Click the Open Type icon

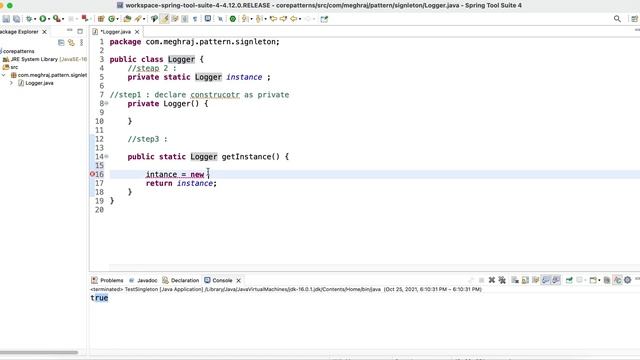click(127, 19)
